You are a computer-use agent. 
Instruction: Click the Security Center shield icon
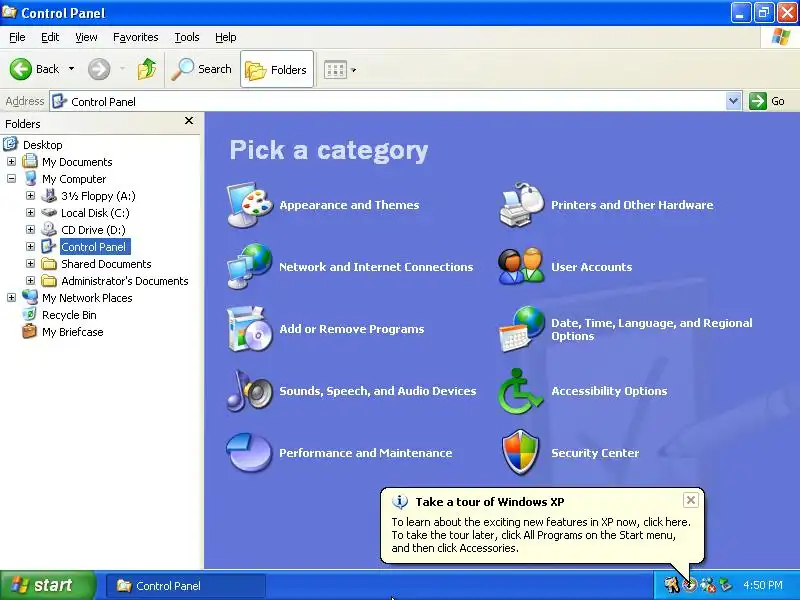click(521, 453)
